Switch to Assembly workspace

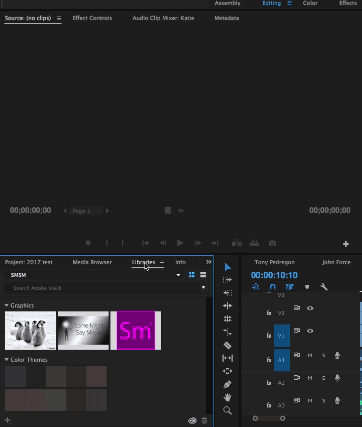pyautogui.click(x=227, y=3)
